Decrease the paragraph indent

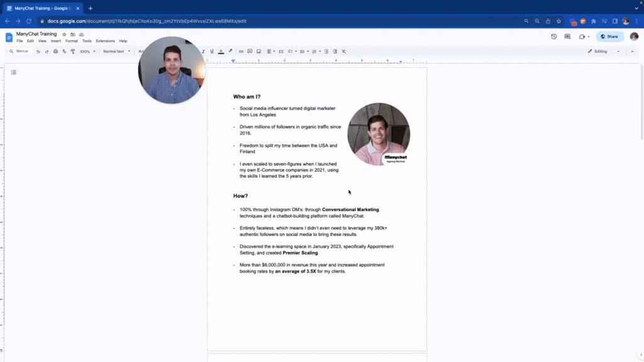point(326,52)
